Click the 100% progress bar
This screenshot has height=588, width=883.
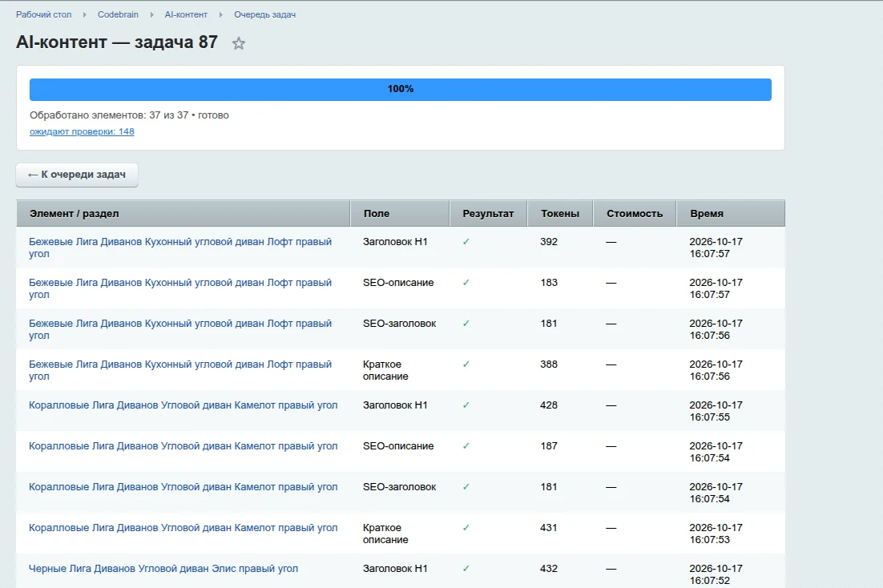401,90
